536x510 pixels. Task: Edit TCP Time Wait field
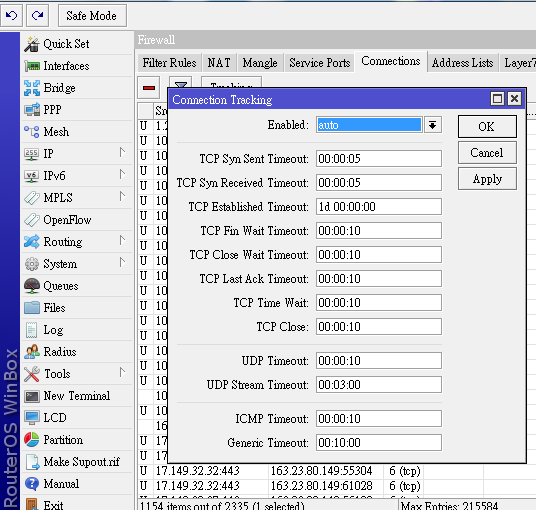(379, 303)
